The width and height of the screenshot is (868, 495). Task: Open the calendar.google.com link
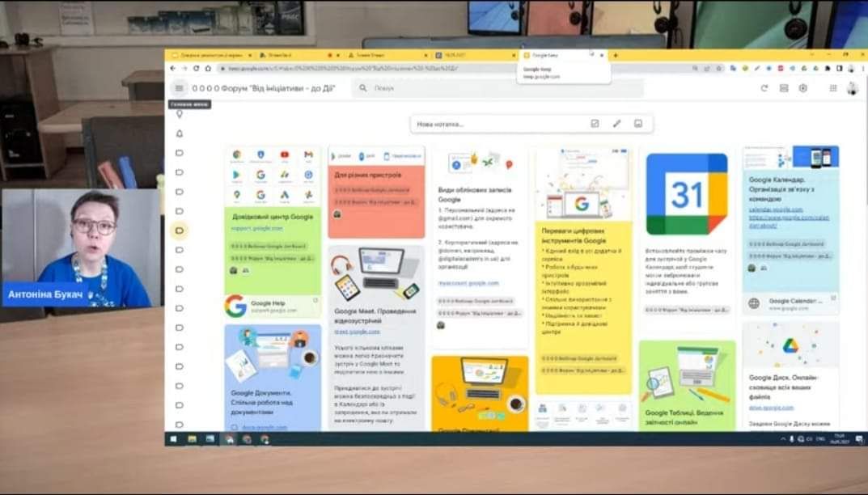[776, 209]
